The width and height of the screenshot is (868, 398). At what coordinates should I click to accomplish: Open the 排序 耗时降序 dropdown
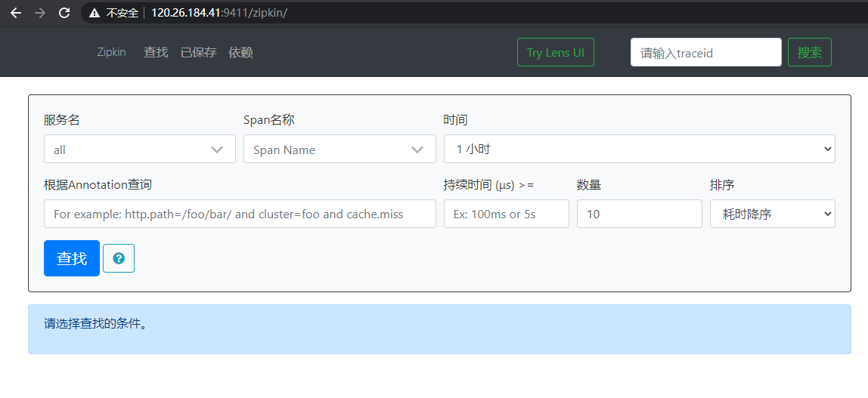pyautogui.click(x=772, y=214)
